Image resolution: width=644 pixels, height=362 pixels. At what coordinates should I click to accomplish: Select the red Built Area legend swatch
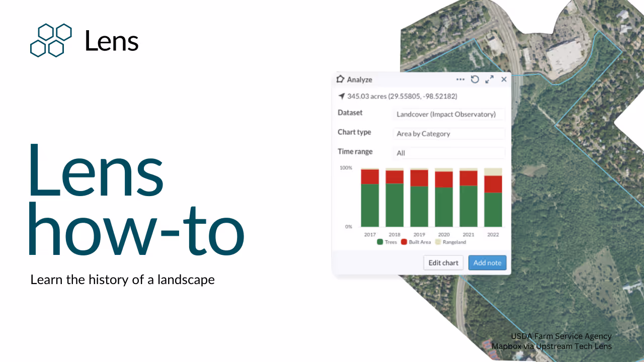[404, 242]
